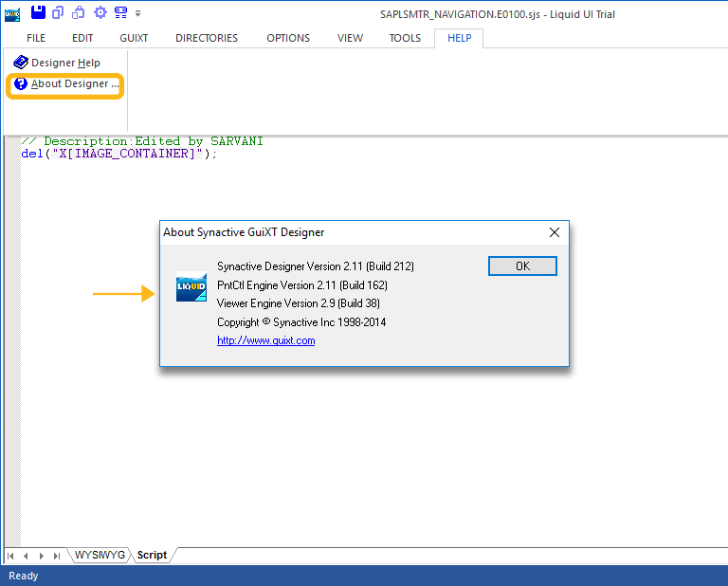Select the OPTIONS ribbon tab
This screenshot has height=586, width=728.
(x=288, y=38)
